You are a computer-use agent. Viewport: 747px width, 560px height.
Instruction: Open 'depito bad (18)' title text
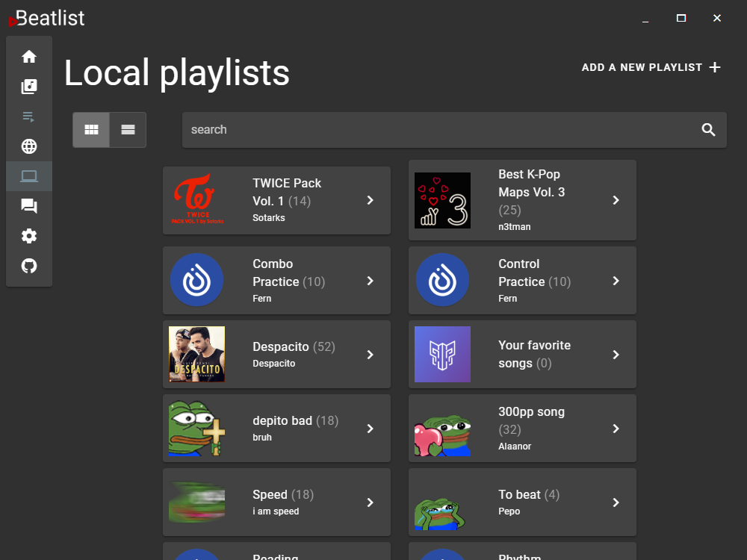tap(295, 420)
